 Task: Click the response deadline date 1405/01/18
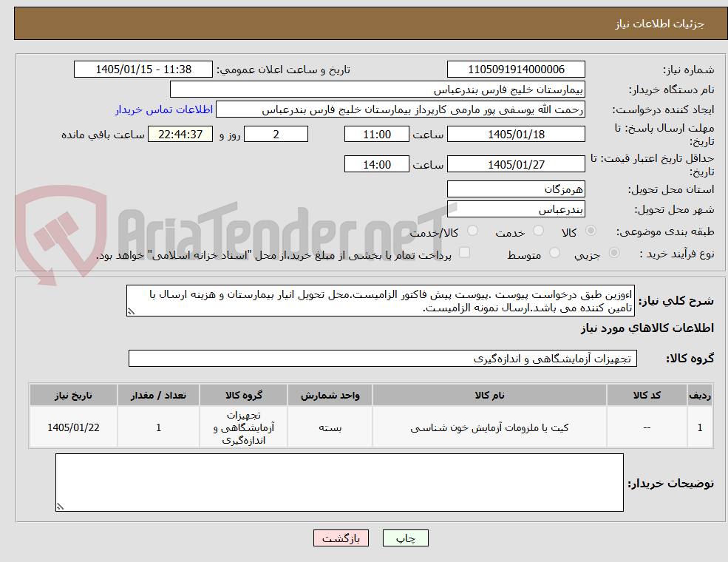(x=516, y=135)
